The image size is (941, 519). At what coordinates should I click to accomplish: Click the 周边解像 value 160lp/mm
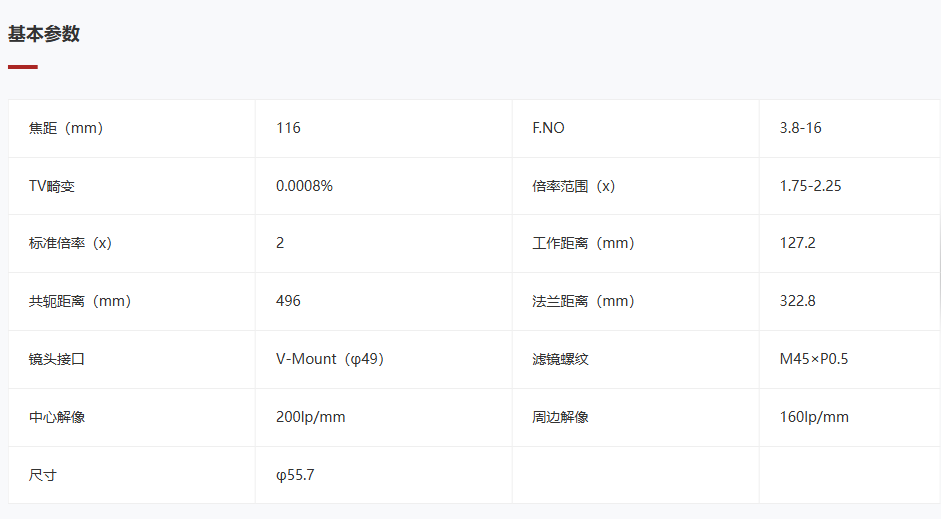[814, 417]
